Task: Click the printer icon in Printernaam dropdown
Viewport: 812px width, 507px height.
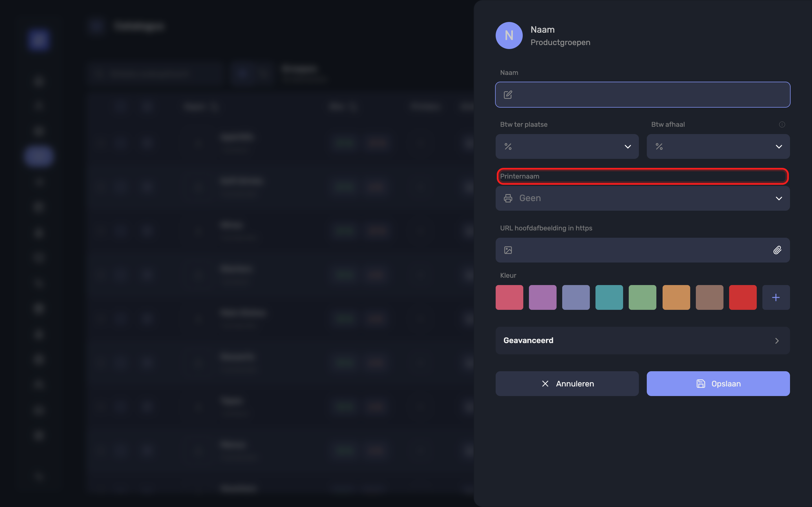Action: click(x=508, y=198)
